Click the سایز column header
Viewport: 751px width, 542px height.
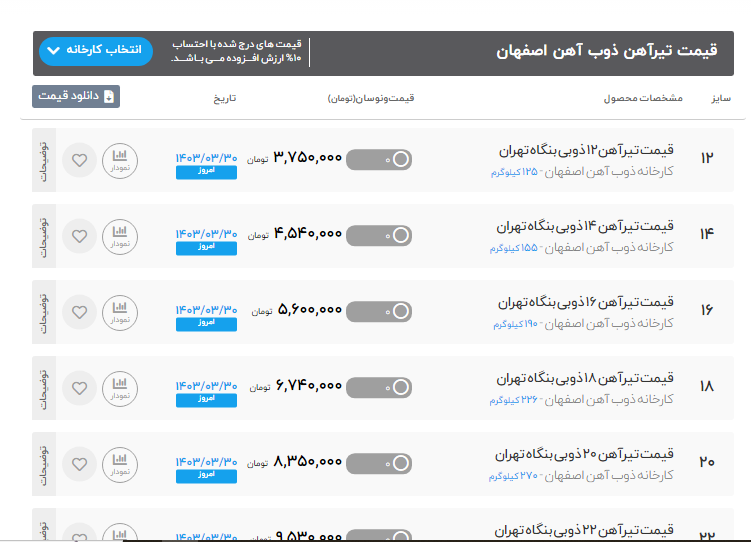[721, 99]
